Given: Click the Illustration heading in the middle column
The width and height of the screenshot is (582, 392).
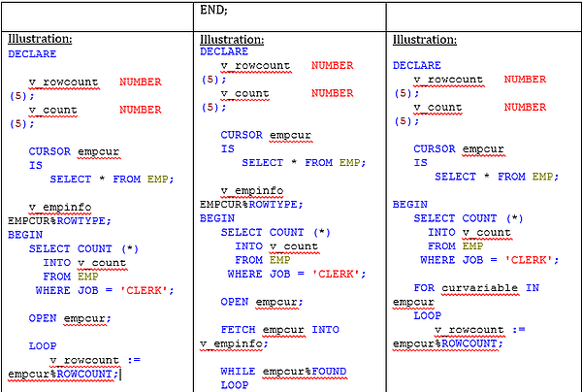Looking at the screenshot, I should (x=232, y=39).
